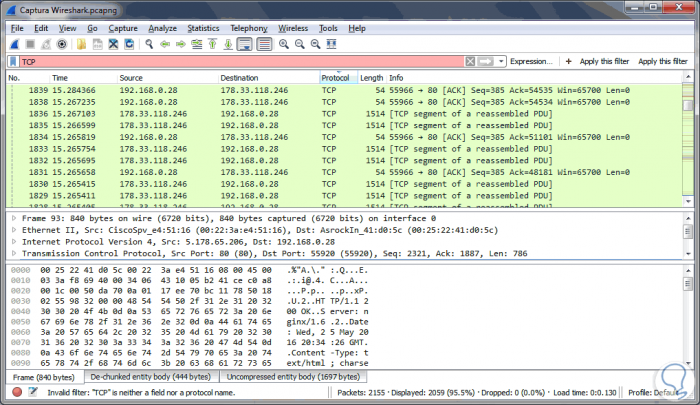Sort by the Protocol column header
Image resolution: width=700 pixels, height=405 pixels.
coord(338,78)
